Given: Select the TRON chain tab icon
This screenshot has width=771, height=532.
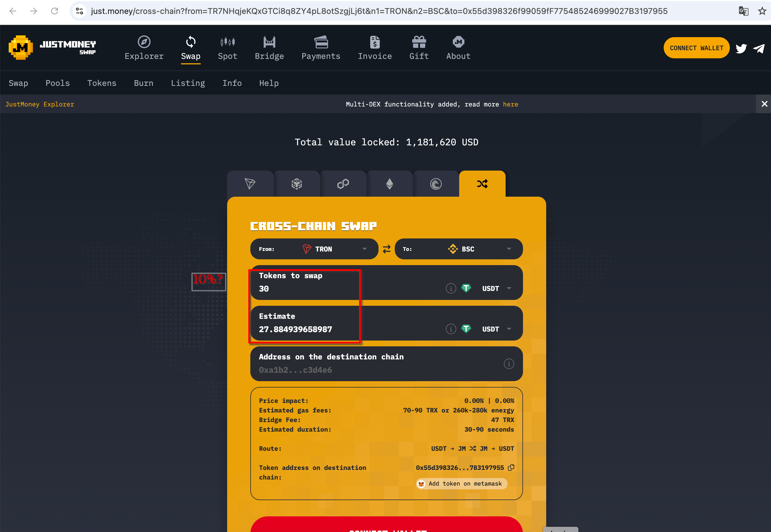Looking at the screenshot, I should pos(250,184).
